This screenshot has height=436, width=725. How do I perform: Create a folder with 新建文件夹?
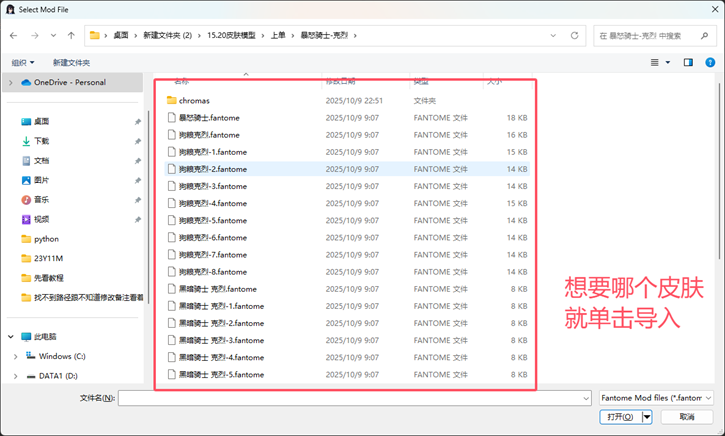71,62
